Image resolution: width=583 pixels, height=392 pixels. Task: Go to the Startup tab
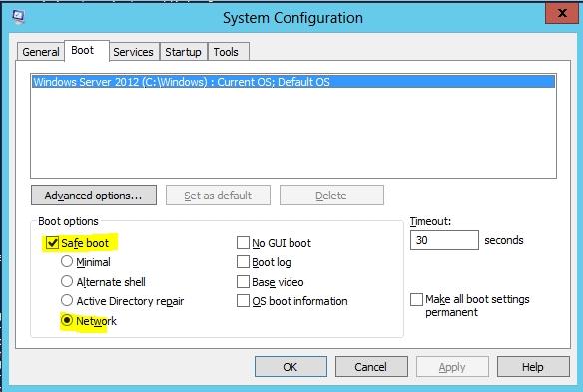183,52
